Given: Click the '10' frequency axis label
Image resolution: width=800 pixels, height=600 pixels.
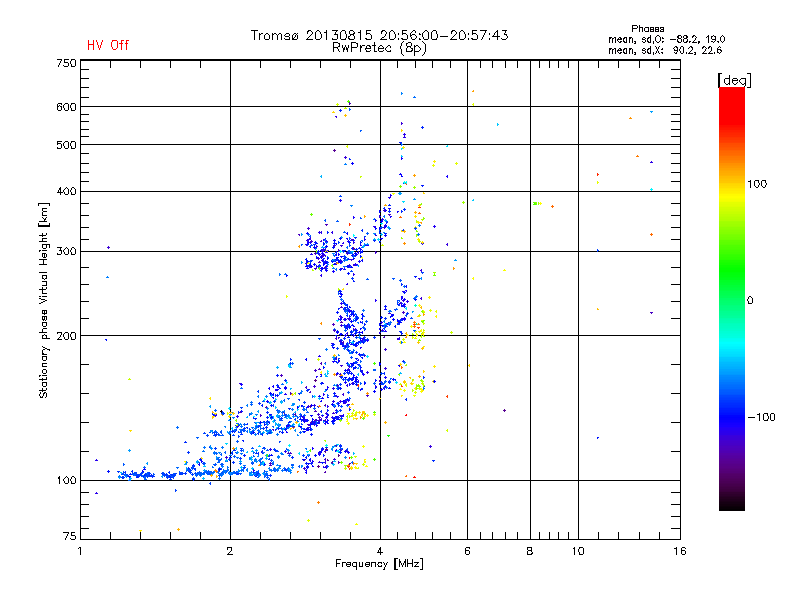Looking at the screenshot, I should coord(578,551).
